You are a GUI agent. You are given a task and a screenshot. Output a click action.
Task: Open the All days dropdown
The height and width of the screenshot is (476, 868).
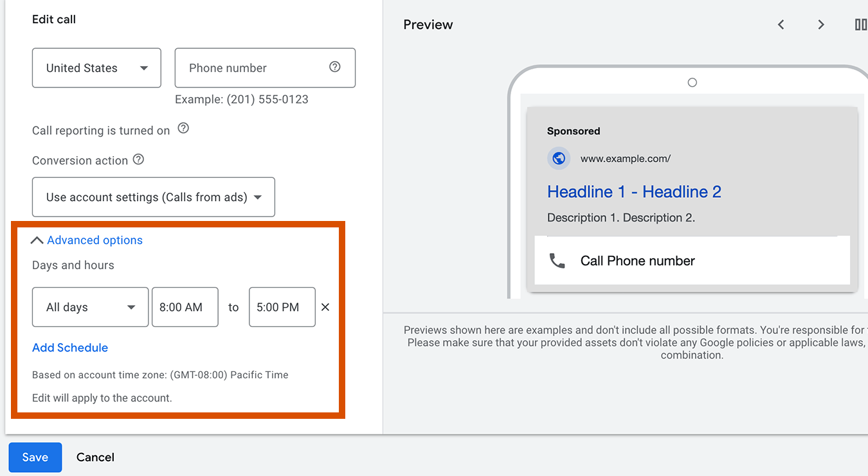click(x=90, y=307)
